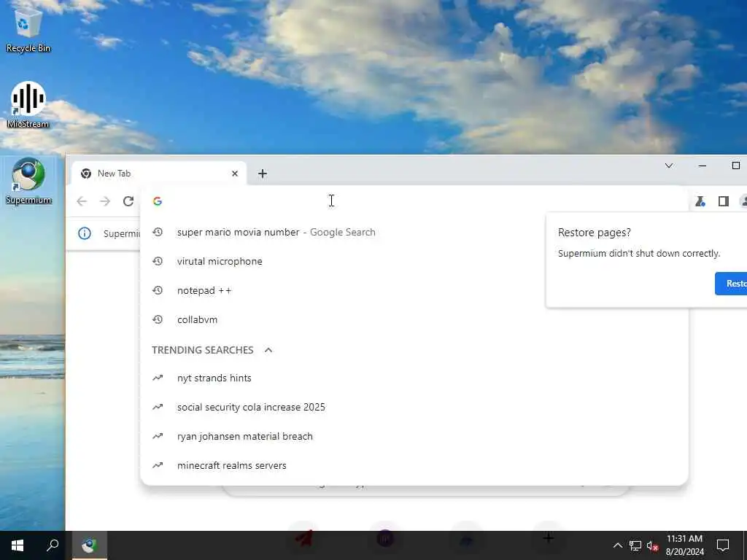Image resolution: width=747 pixels, height=560 pixels.
Task: Select 'minecraft realms servers' trending search
Action: (x=414, y=465)
